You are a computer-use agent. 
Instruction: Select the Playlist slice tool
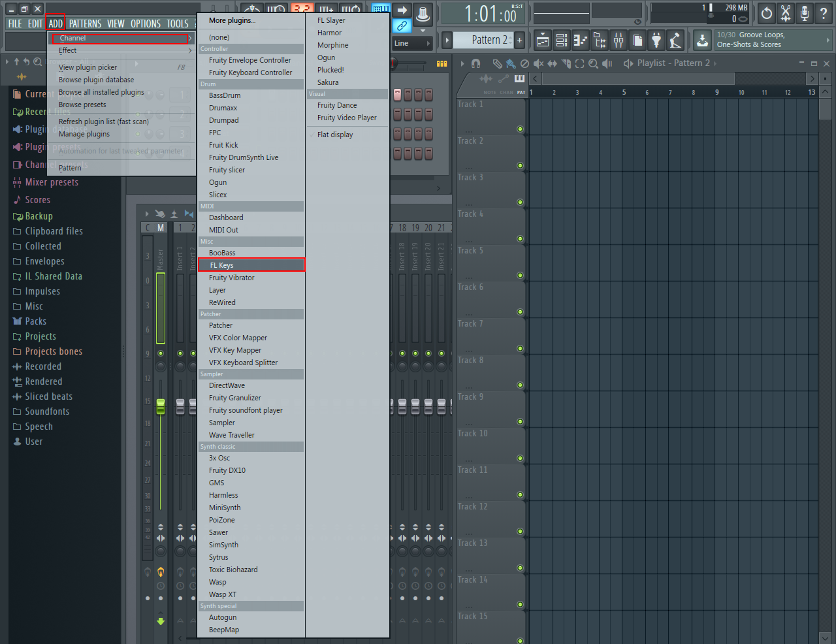[566, 63]
